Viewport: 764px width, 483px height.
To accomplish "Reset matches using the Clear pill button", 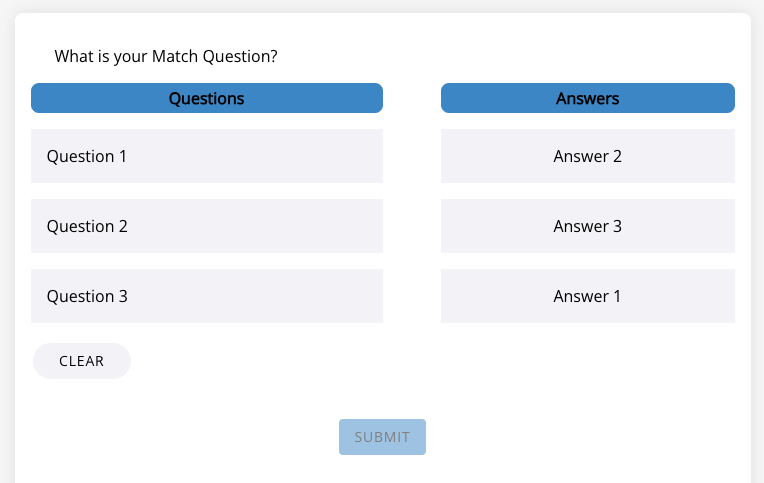I will click(x=82, y=361).
